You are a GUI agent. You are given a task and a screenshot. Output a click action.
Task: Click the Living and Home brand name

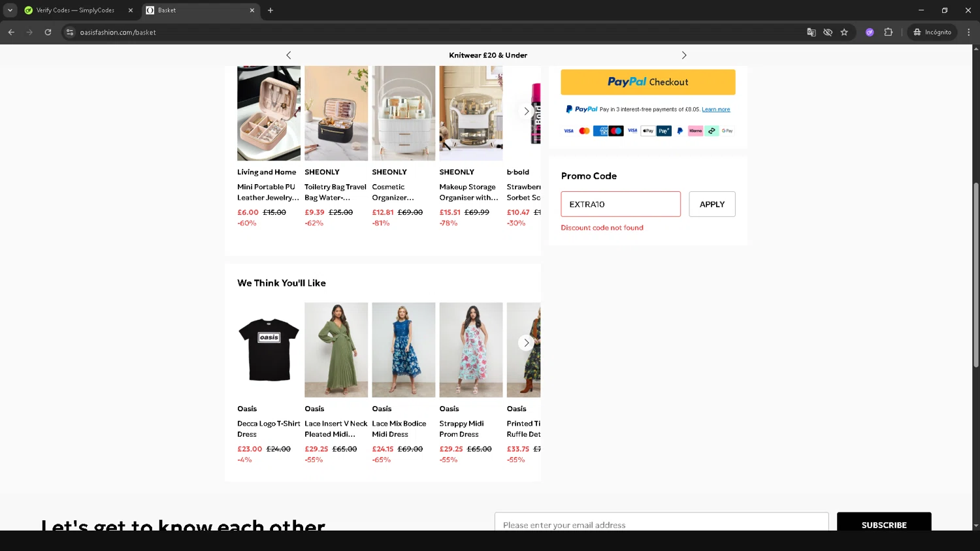267,172
